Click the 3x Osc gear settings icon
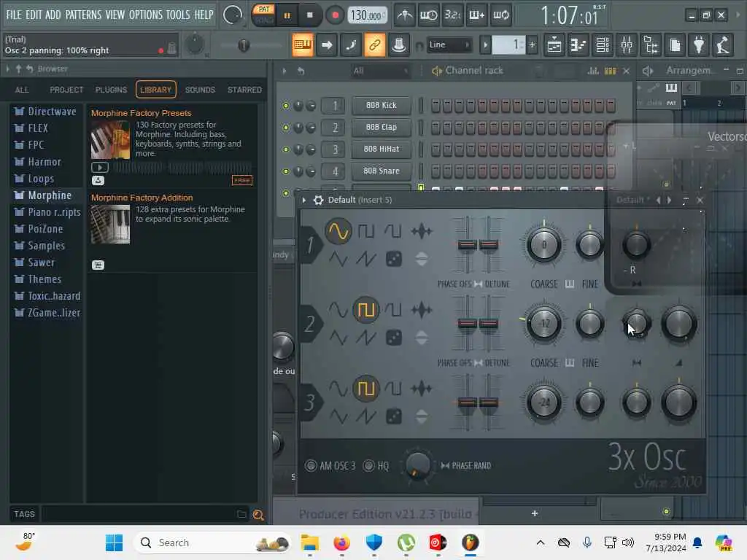The height and width of the screenshot is (560, 747). pos(318,200)
